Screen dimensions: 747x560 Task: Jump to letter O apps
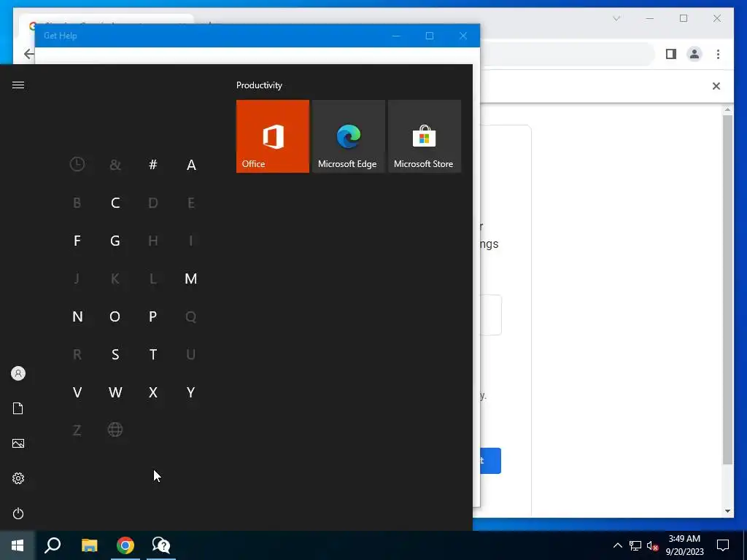(x=115, y=316)
